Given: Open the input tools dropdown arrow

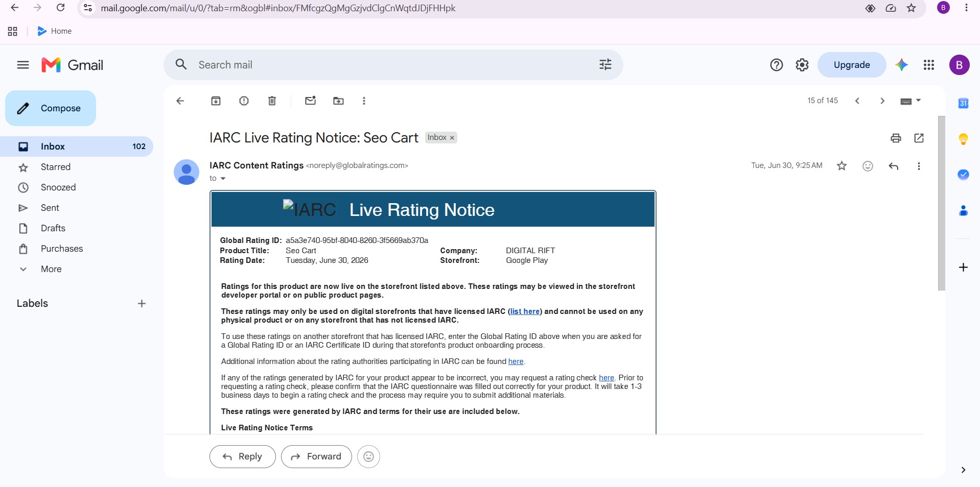Looking at the screenshot, I should click(x=918, y=101).
